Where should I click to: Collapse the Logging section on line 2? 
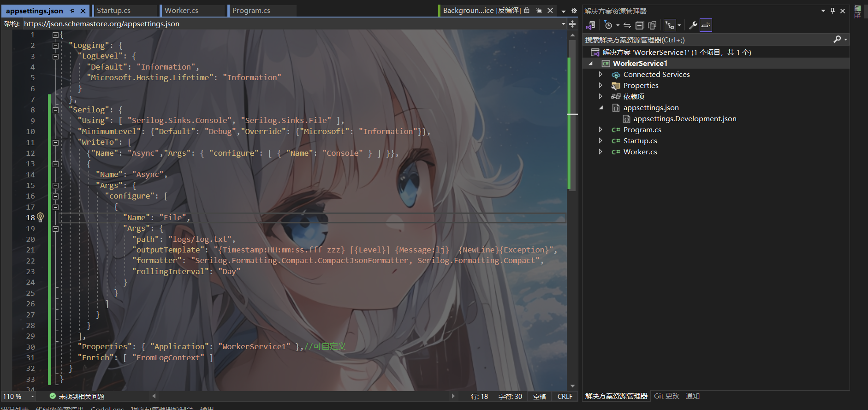click(x=55, y=46)
